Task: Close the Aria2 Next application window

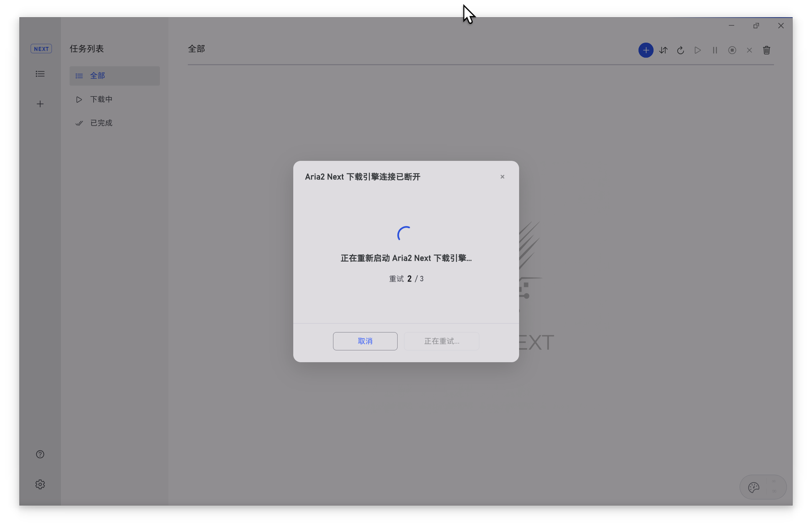Action: pyautogui.click(x=781, y=25)
